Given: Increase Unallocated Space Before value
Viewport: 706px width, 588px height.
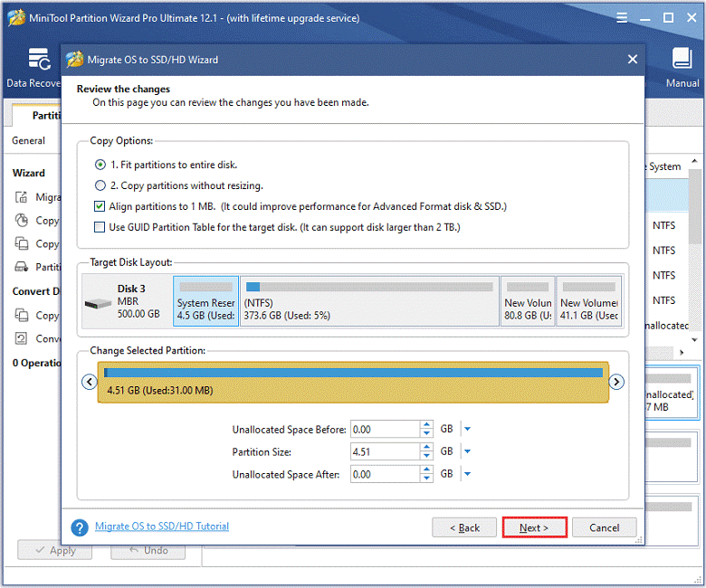Looking at the screenshot, I should click(426, 424).
